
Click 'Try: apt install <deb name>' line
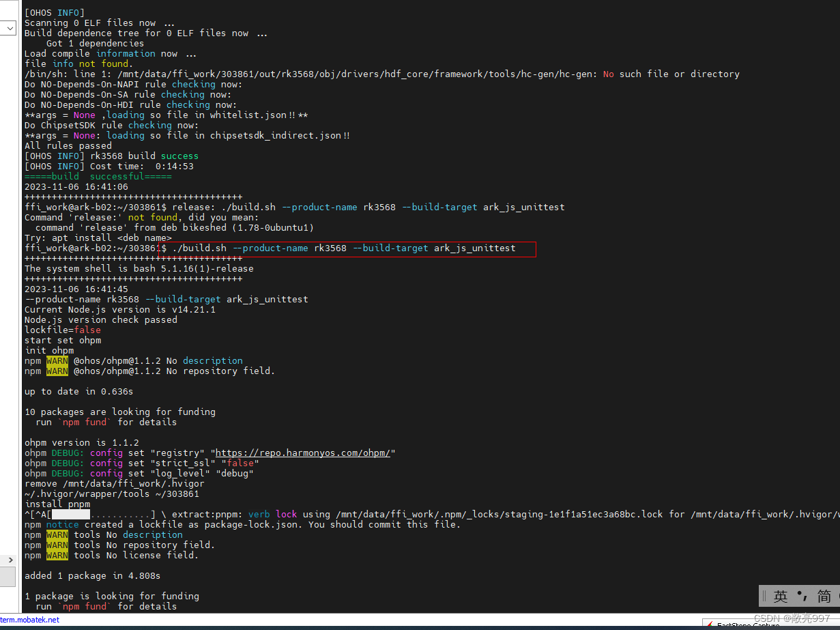(x=98, y=238)
